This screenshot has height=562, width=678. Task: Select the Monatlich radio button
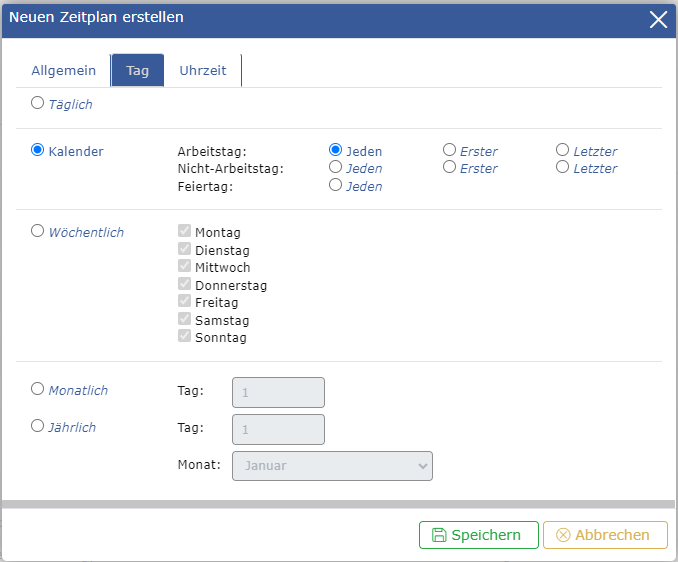point(38,389)
